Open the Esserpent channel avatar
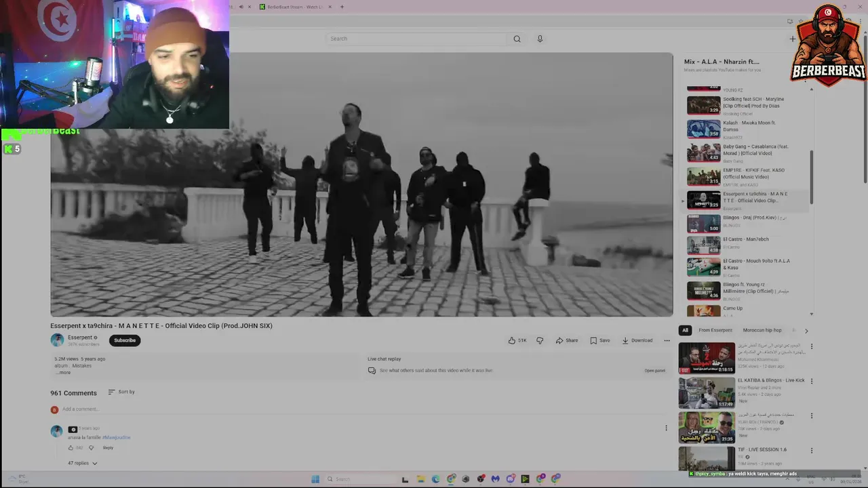The height and width of the screenshot is (488, 868). click(57, 340)
